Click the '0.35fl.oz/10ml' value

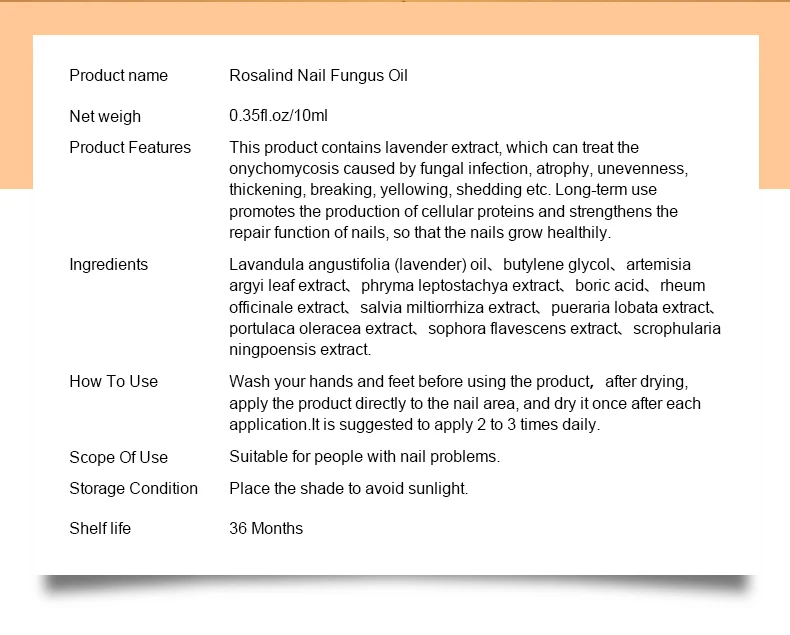point(278,115)
